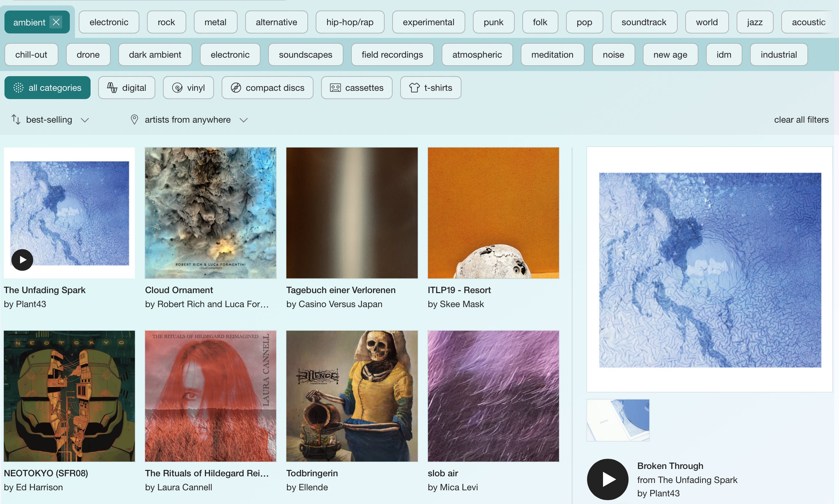Filter by the idm subgenre

coord(724,54)
